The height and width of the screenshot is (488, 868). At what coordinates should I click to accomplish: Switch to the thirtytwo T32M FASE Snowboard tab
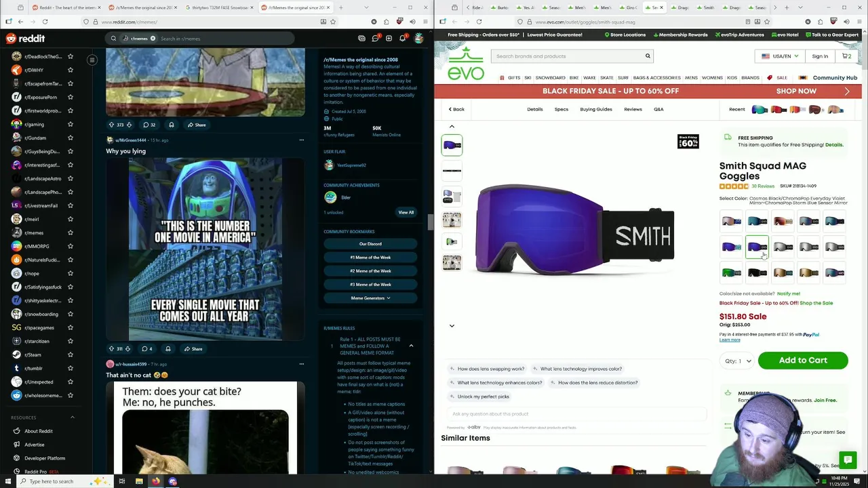coord(220,7)
